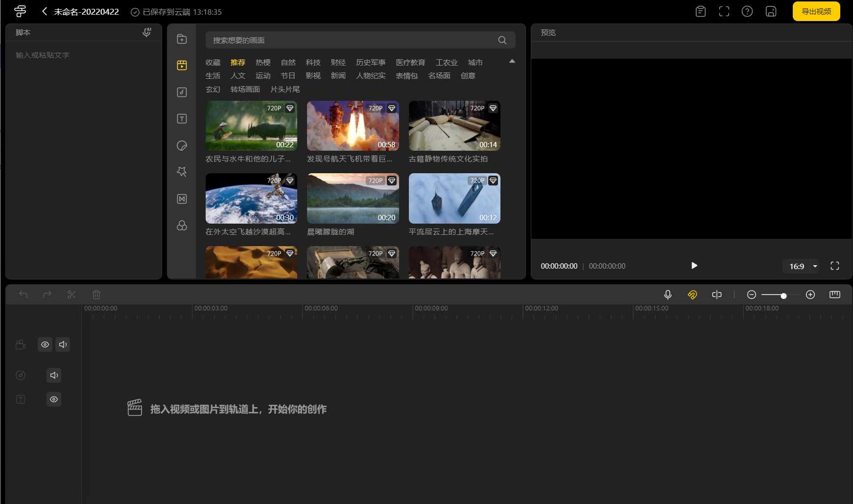
Task: Start voice input in the 脚本 panel
Action: (x=146, y=32)
